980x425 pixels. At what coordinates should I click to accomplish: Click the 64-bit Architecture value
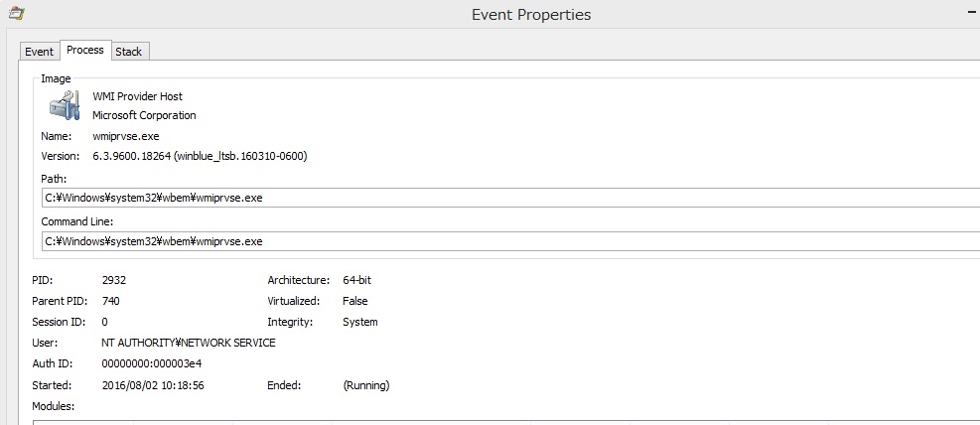[x=356, y=280]
